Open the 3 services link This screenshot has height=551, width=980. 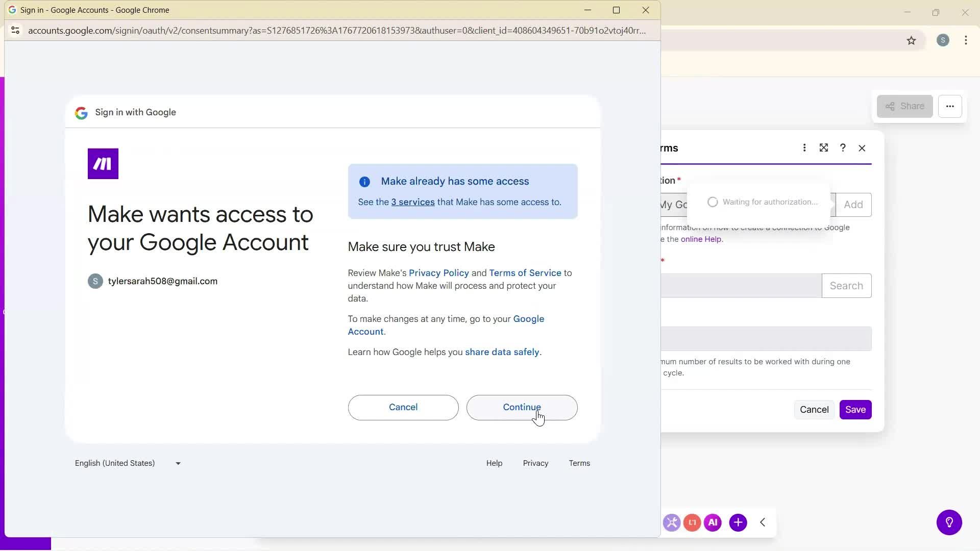[412, 202]
